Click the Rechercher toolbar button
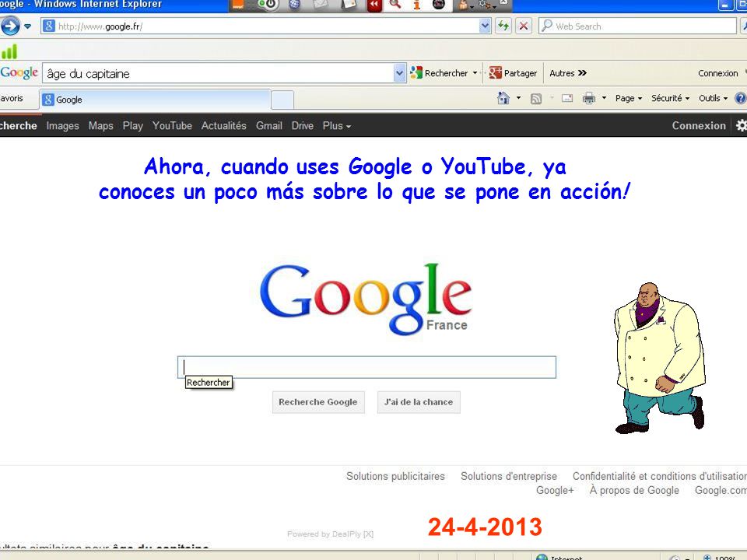Screen dimensions: 747x560 click(x=439, y=73)
